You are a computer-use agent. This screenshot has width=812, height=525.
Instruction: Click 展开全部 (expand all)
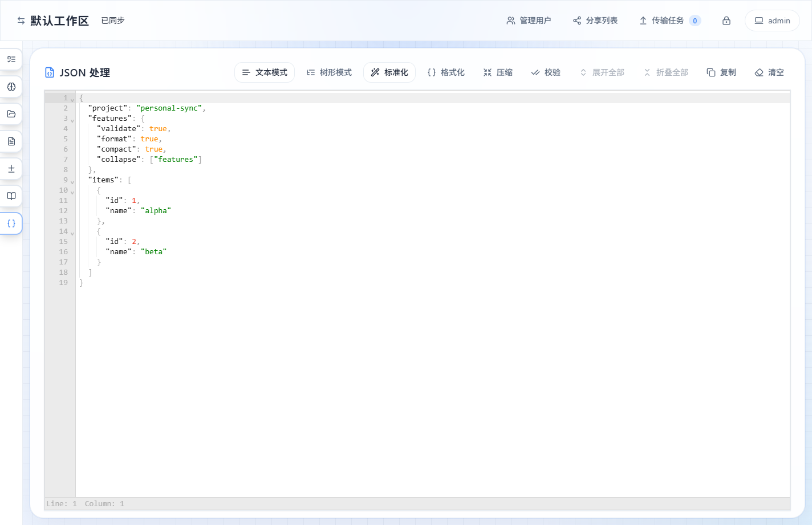(x=602, y=72)
